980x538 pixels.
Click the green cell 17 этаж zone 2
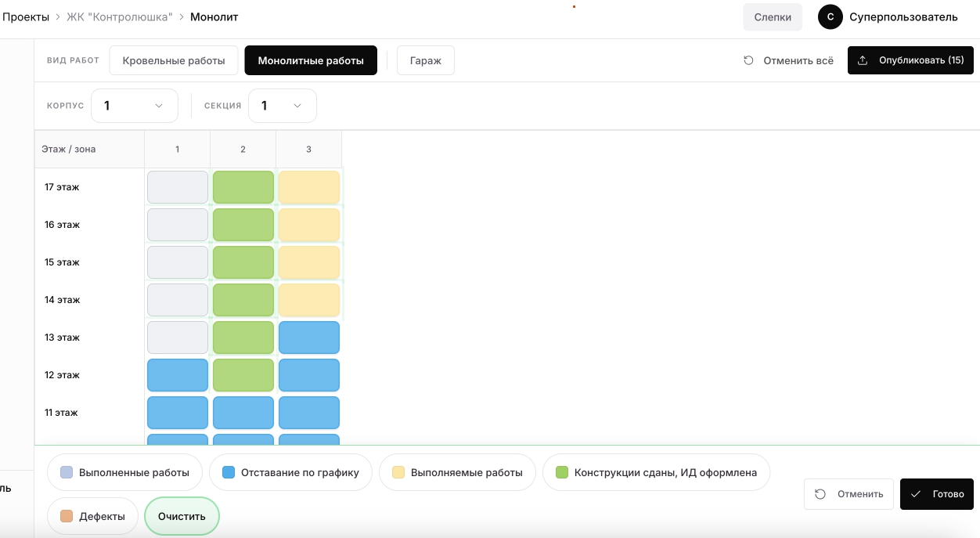(243, 187)
